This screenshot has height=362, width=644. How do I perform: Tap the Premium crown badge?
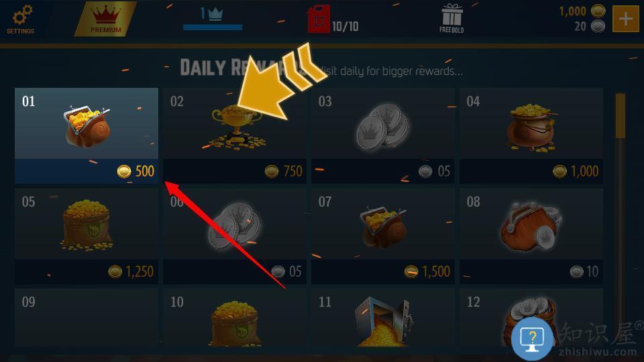click(x=105, y=19)
